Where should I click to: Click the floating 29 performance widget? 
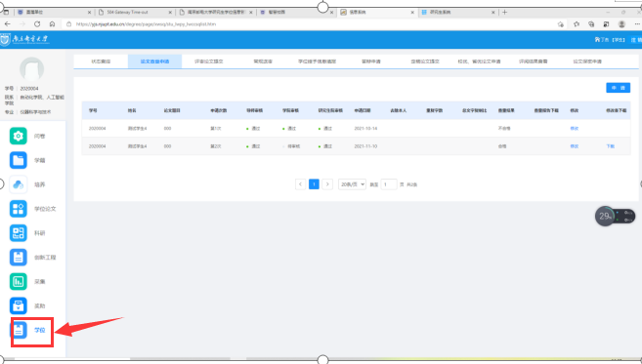coord(615,216)
